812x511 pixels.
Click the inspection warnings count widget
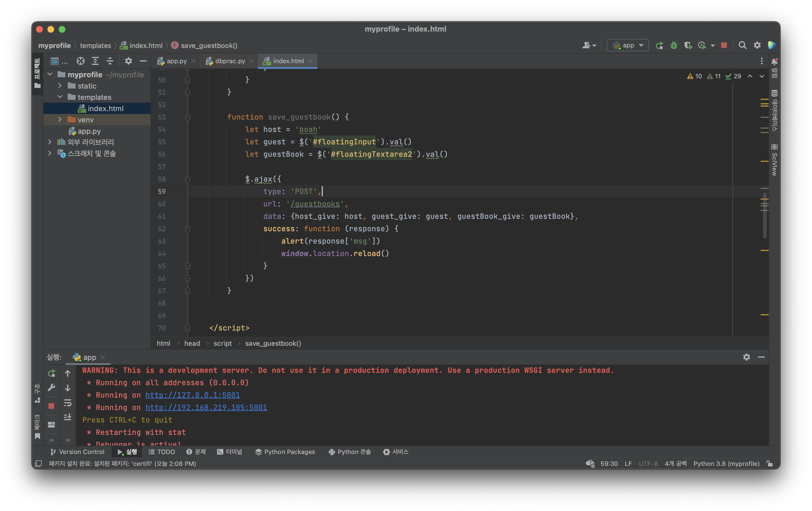pos(714,76)
